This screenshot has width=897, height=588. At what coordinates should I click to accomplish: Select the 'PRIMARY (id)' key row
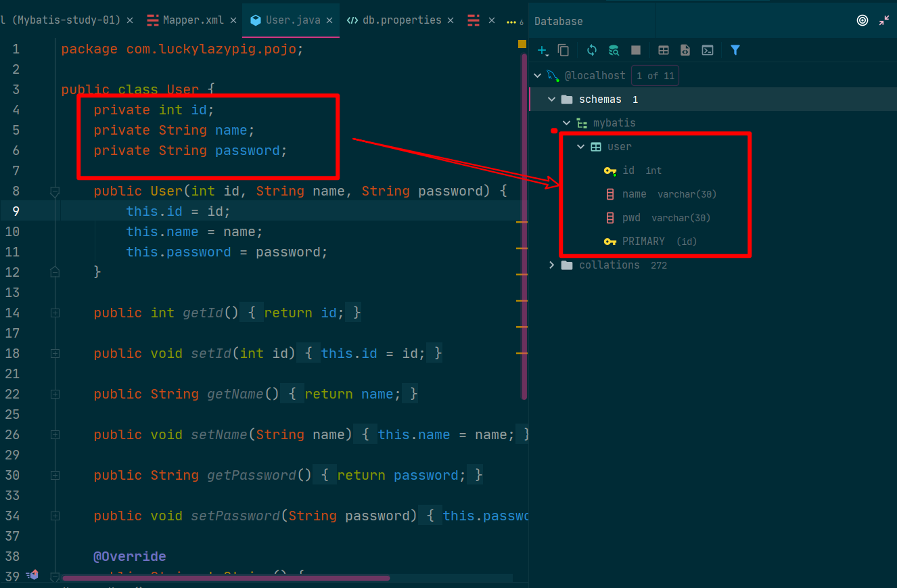[x=713, y=242]
